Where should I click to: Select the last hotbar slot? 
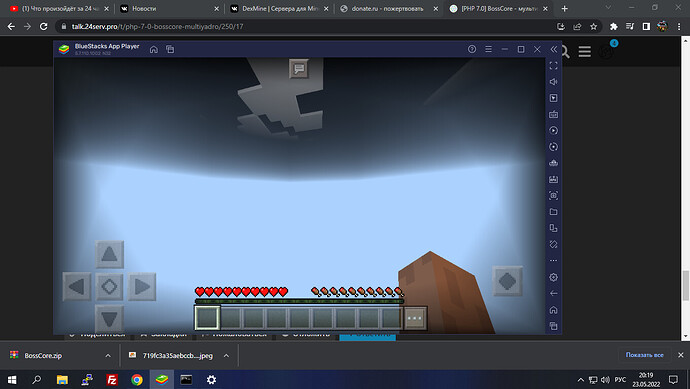[391, 318]
